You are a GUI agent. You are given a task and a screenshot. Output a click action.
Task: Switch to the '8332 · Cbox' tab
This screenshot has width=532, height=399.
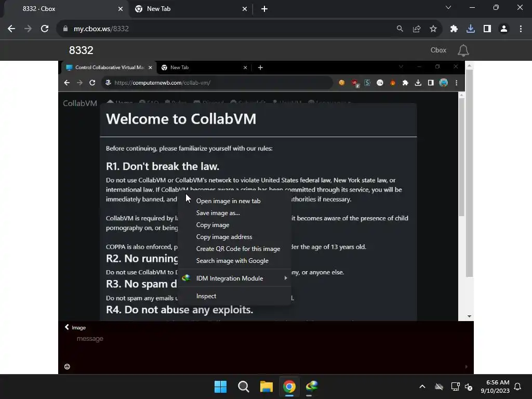64,9
